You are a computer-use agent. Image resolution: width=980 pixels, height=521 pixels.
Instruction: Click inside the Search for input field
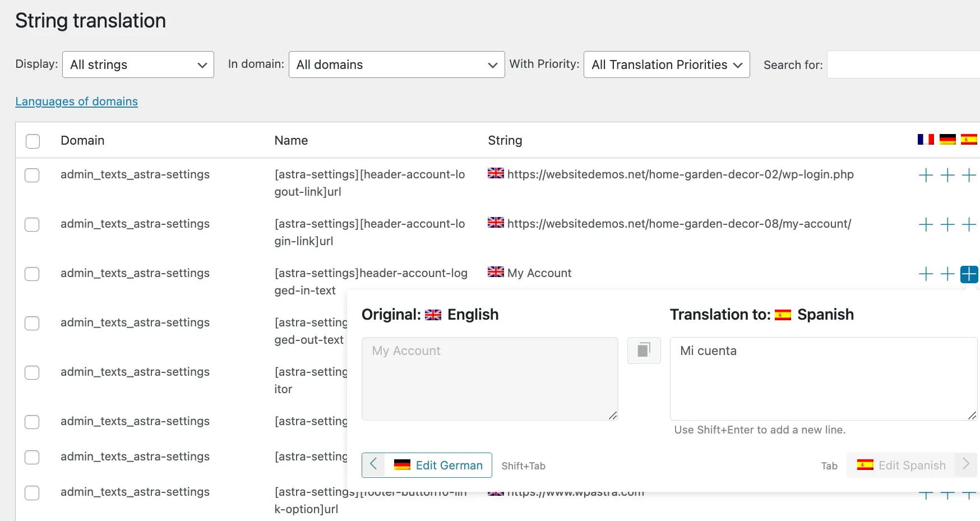903,64
